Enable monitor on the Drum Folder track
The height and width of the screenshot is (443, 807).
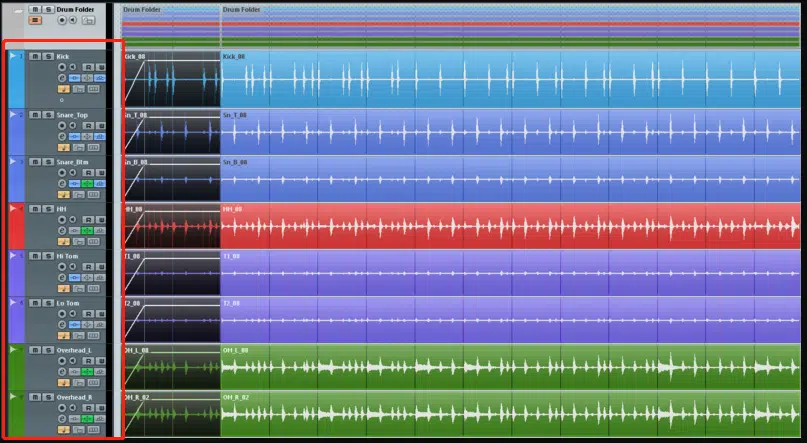pos(73,20)
